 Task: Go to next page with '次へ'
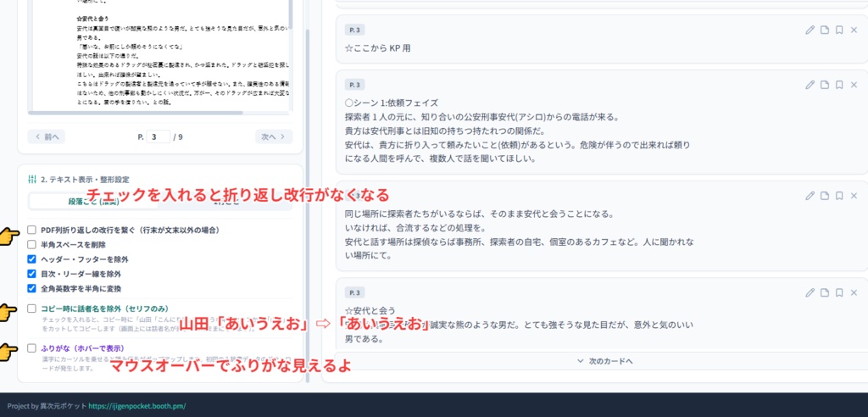click(x=274, y=136)
